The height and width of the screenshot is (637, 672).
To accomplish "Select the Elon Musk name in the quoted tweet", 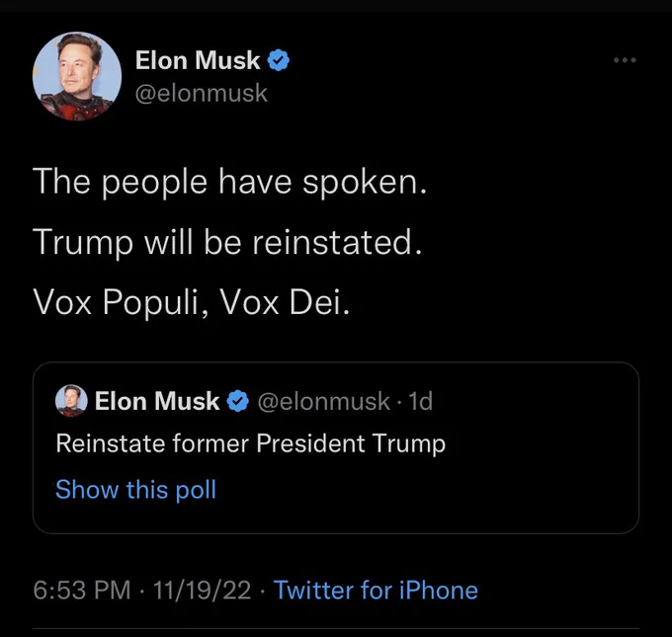I will point(157,401).
